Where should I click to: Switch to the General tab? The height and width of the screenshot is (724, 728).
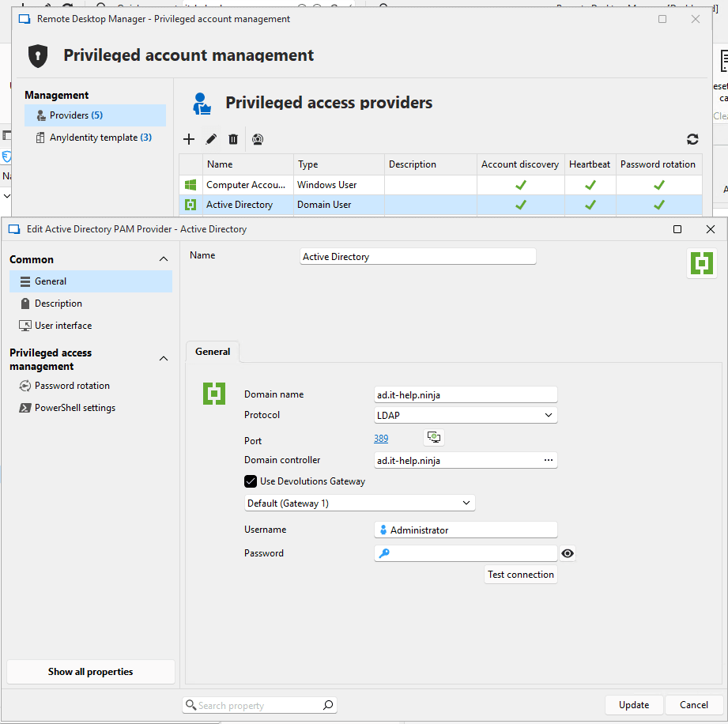[x=213, y=352]
